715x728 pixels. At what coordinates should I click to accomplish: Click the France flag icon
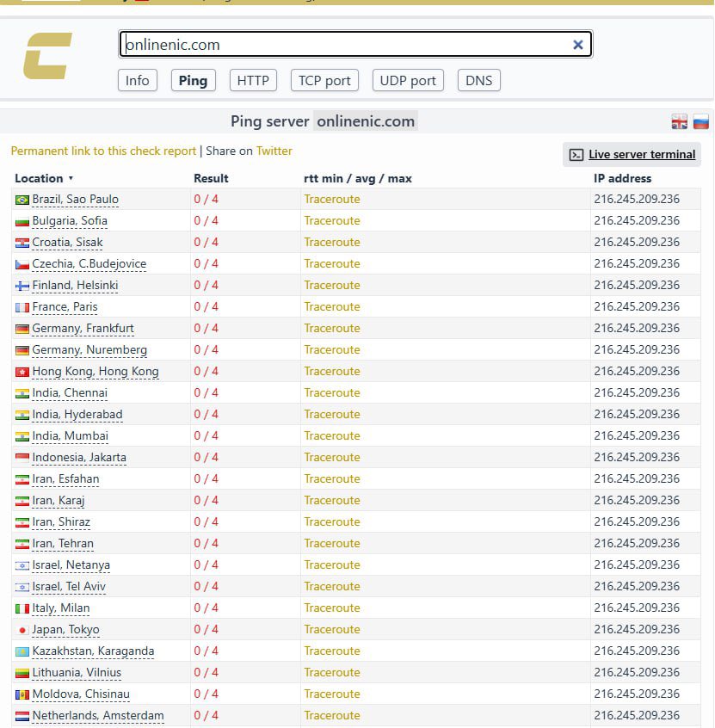22,307
